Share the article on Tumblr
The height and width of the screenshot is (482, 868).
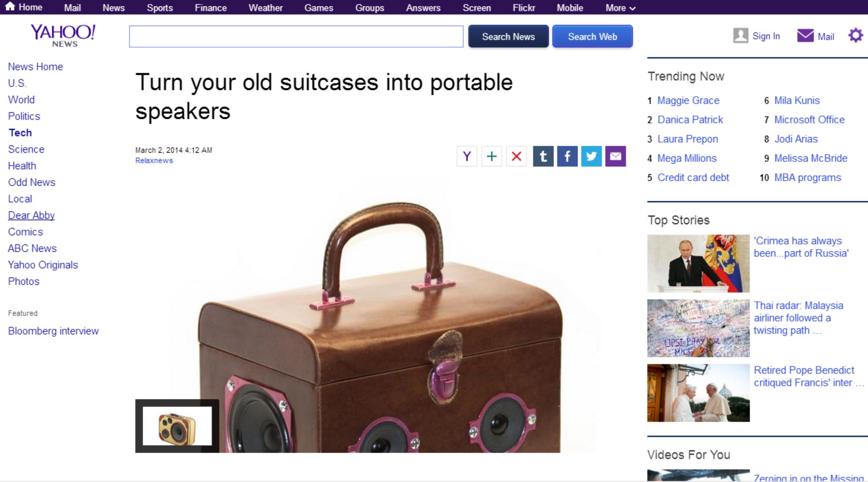point(543,156)
